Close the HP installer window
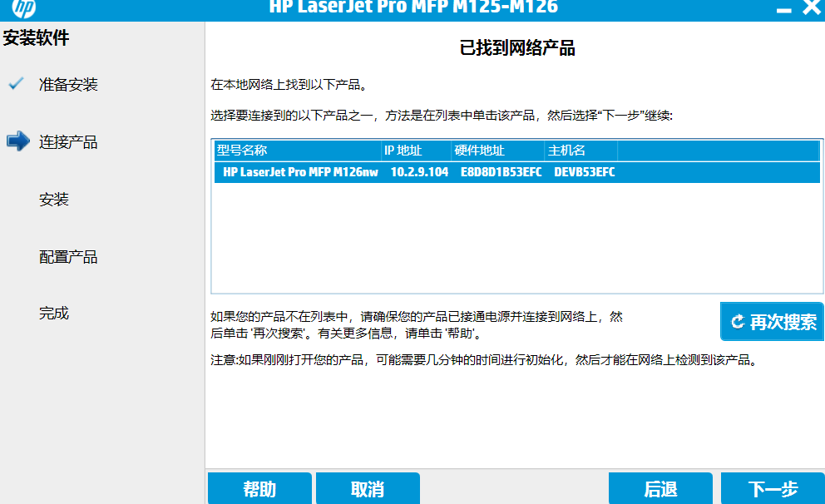Viewport: 825px width, 504px height. pos(812,7)
